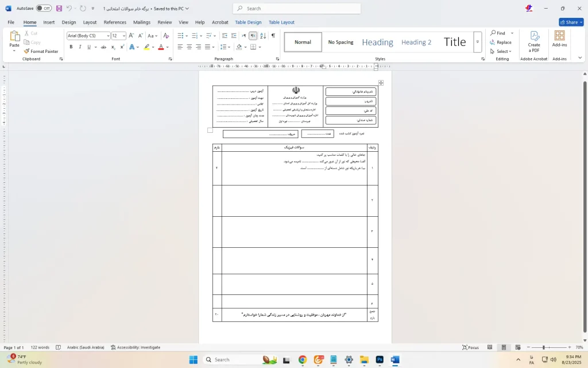Open Paragraph settings dialog launcher
This screenshot has width=588, height=368.
click(277, 59)
